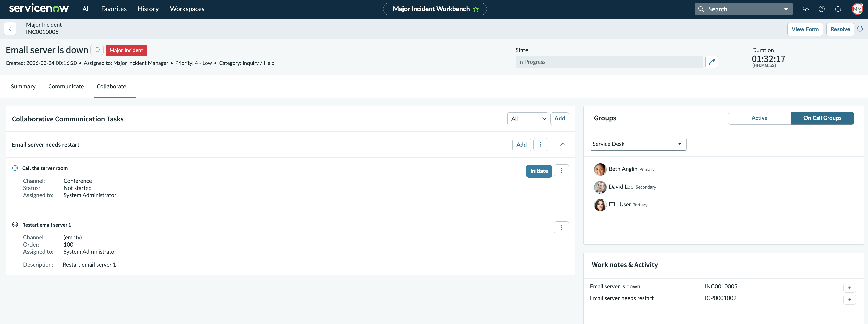Image resolution: width=868 pixels, height=324 pixels.
Task: Click David Loo's avatar
Action: tap(600, 187)
